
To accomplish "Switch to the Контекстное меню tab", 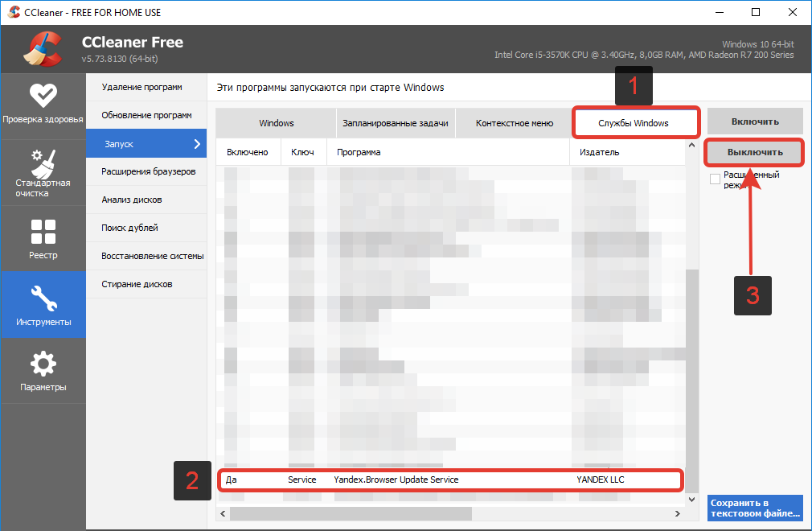I will pos(514,123).
